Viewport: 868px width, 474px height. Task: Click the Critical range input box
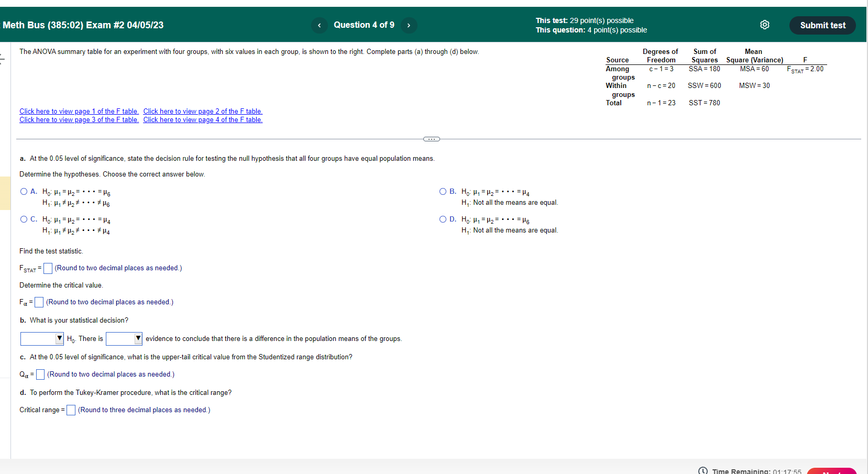coord(71,410)
